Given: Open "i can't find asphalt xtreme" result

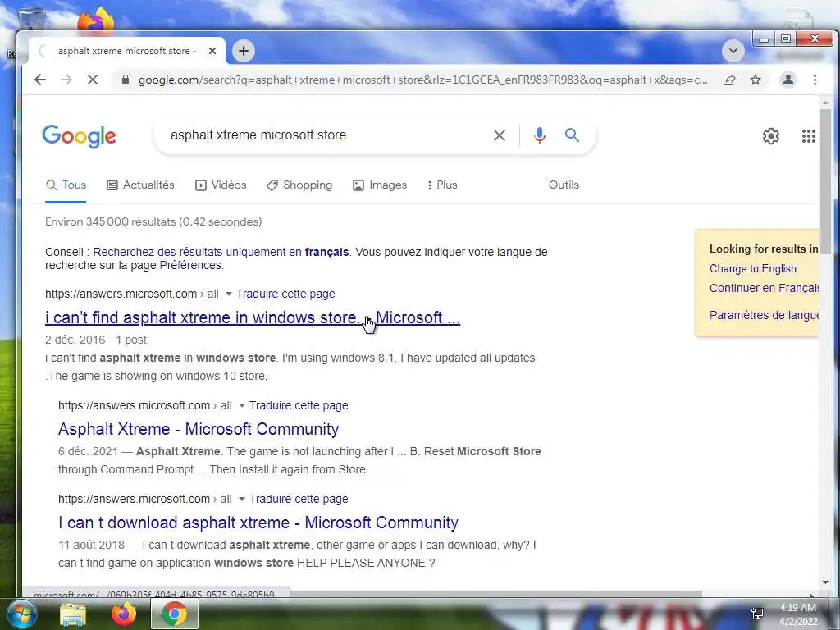Looking at the screenshot, I should (x=253, y=317).
